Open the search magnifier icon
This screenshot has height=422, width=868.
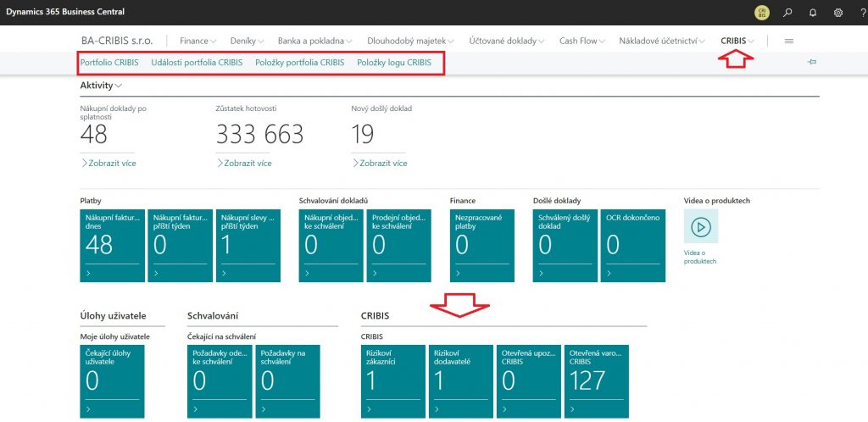(787, 12)
